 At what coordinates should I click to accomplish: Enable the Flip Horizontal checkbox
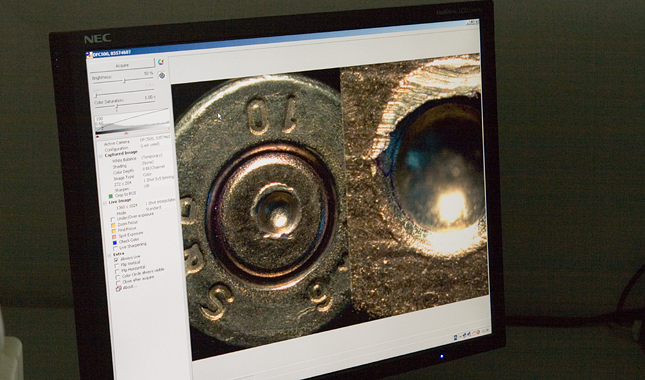(118, 271)
